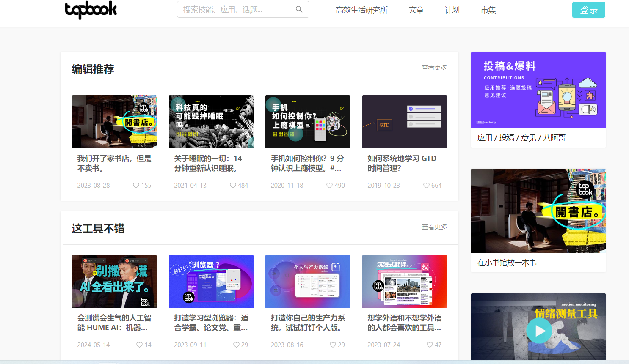Click the 登录 login button
Image resolution: width=629 pixels, height=364 pixels.
pos(588,10)
